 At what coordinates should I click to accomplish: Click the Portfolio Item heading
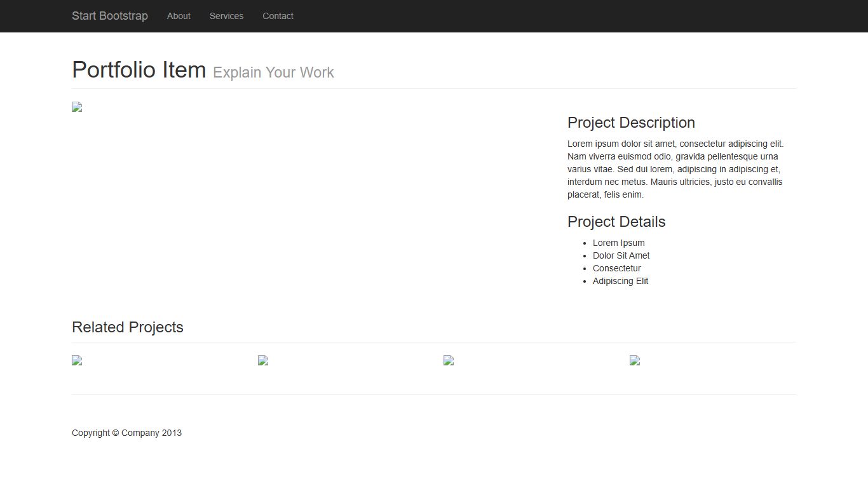pos(139,70)
